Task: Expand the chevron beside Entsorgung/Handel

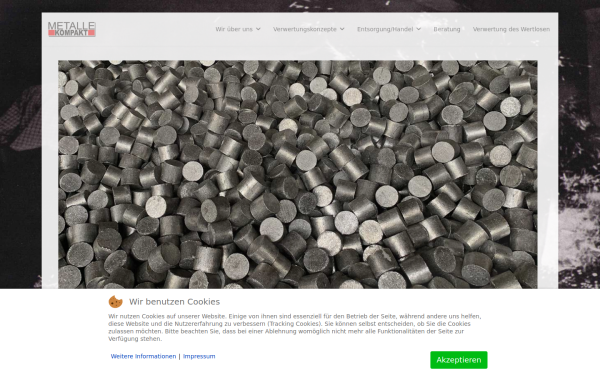Action: pyautogui.click(x=419, y=29)
